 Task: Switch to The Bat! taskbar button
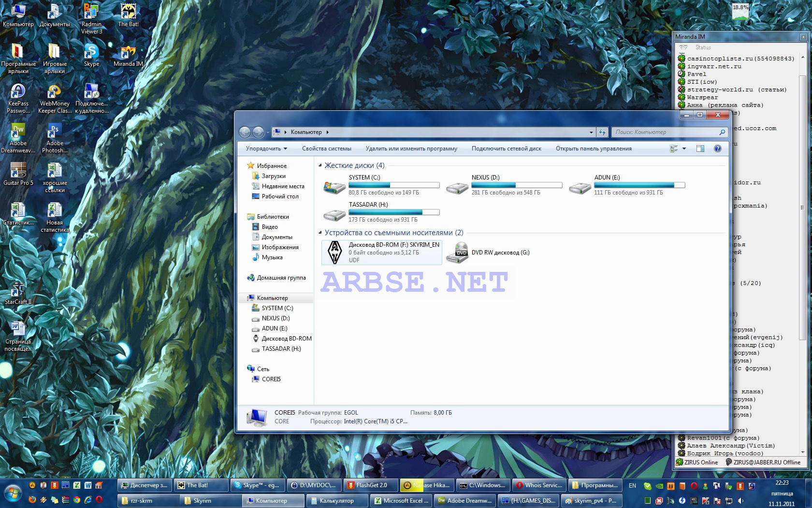[x=201, y=485]
